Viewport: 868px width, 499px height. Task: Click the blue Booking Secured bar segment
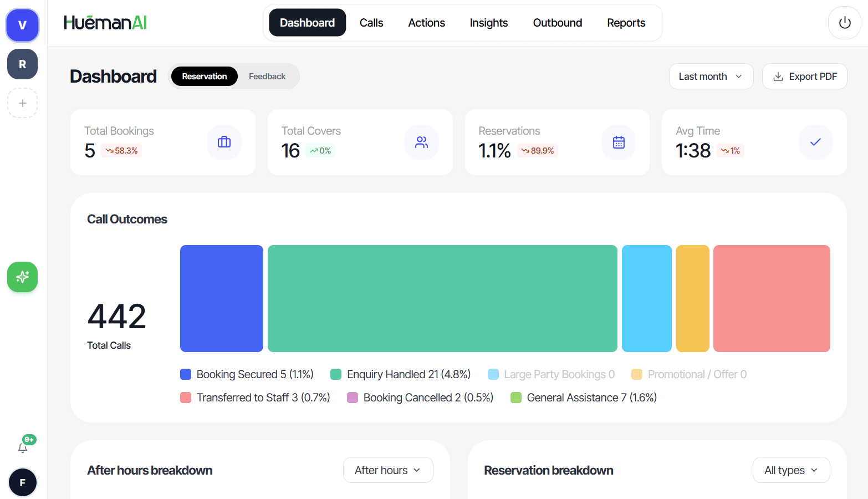click(222, 298)
